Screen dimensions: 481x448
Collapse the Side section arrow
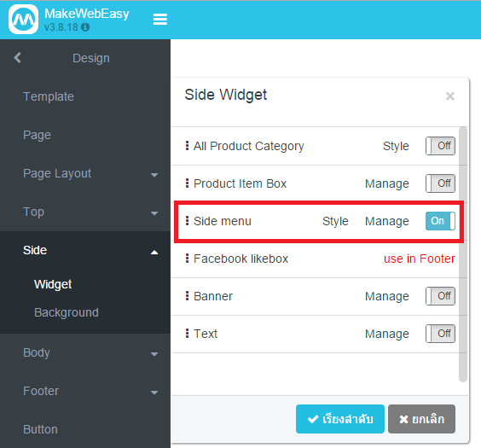tap(154, 253)
